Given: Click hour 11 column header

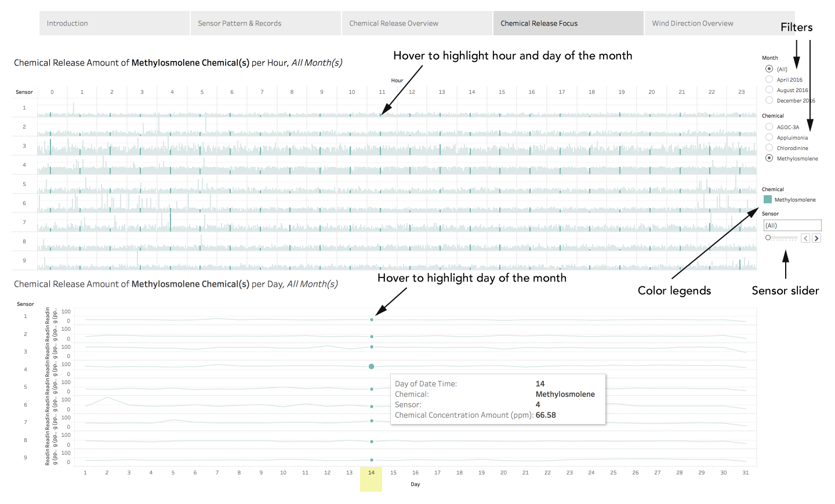Looking at the screenshot, I should click(x=382, y=92).
